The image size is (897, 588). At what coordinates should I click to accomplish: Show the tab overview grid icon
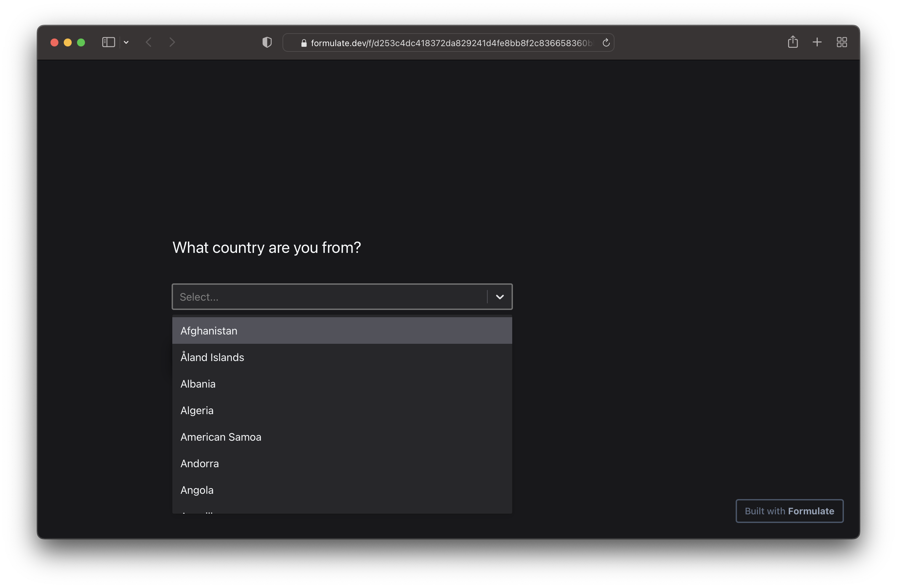[842, 42]
